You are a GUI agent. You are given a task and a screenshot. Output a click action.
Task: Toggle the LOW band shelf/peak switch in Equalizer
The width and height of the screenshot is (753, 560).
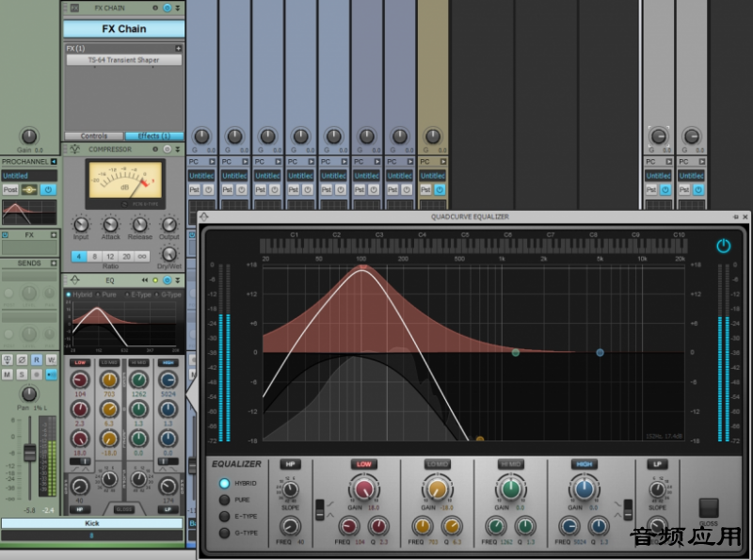(320, 509)
